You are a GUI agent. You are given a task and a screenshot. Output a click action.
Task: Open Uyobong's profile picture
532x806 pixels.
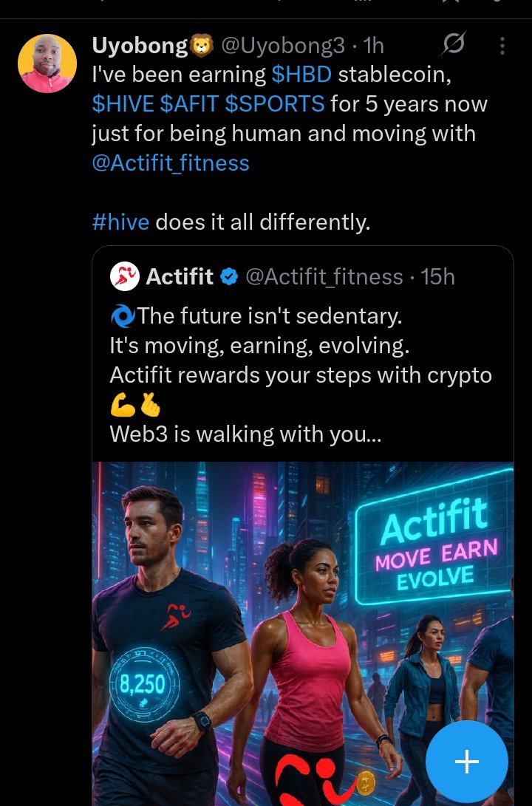[x=47, y=64]
